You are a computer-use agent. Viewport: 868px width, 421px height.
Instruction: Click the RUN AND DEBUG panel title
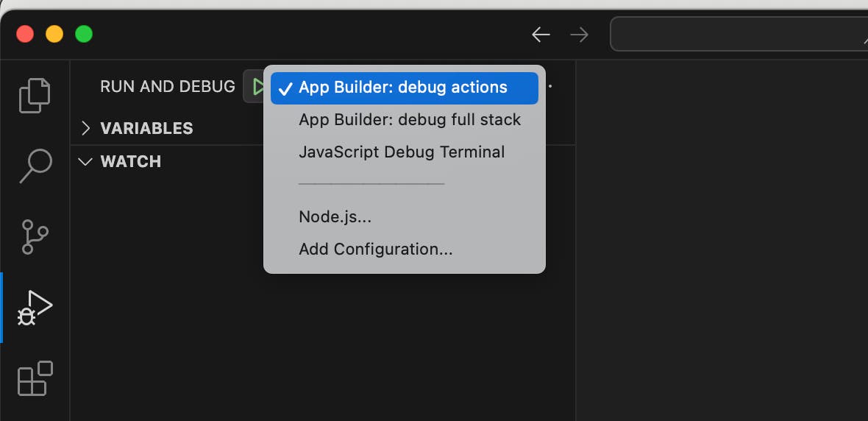click(x=168, y=86)
